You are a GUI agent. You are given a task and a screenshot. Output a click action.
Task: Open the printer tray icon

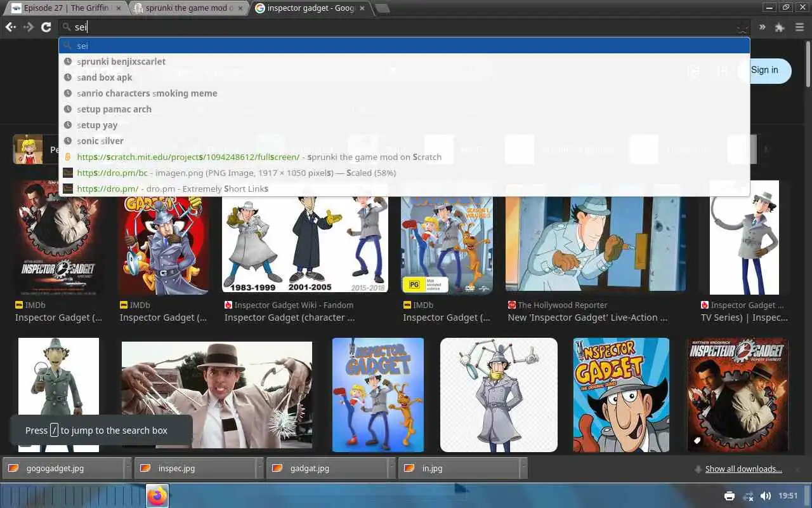[x=730, y=496]
